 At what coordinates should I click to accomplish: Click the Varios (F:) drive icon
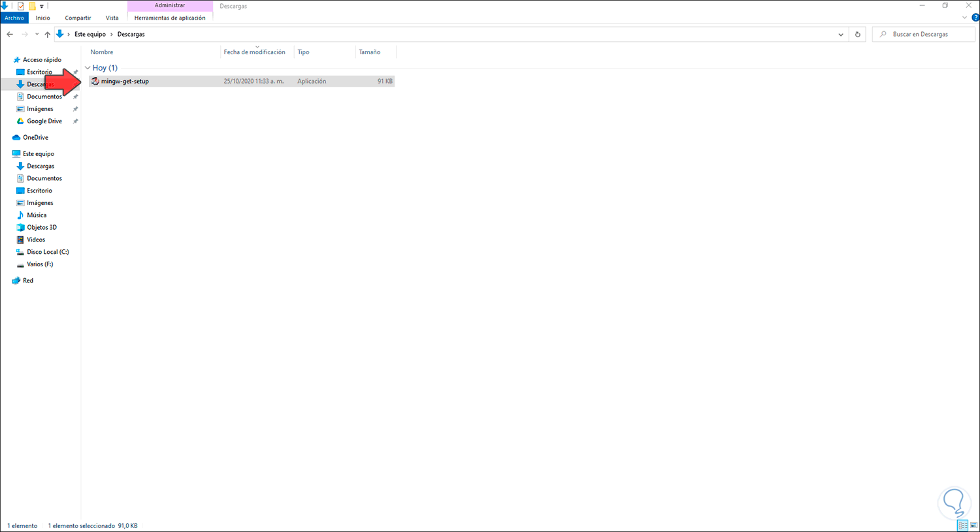pos(20,264)
